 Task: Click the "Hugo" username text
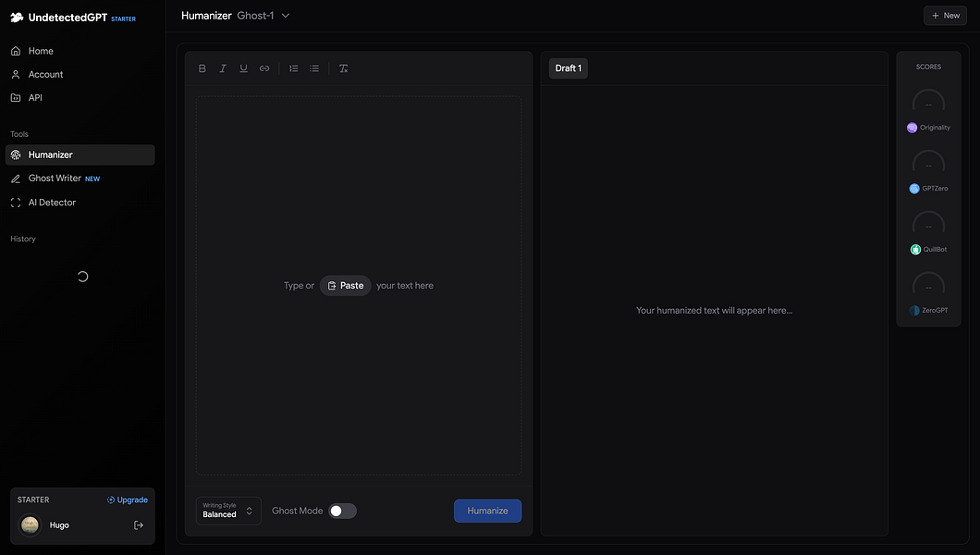pyautogui.click(x=59, y=525)
